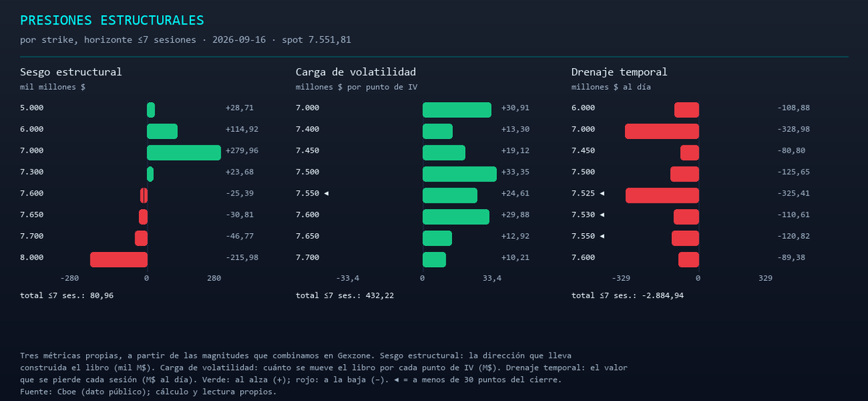
Task: Click the near-spot marker beside 7.550 in Drenaje temporal
Action: click(602, 237)
